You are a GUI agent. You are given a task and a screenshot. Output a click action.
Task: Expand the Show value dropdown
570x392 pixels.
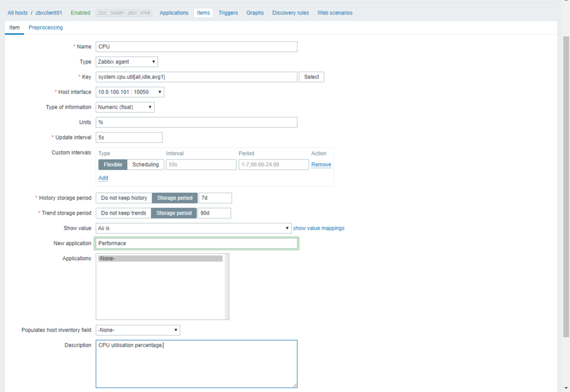coord(193,228)
